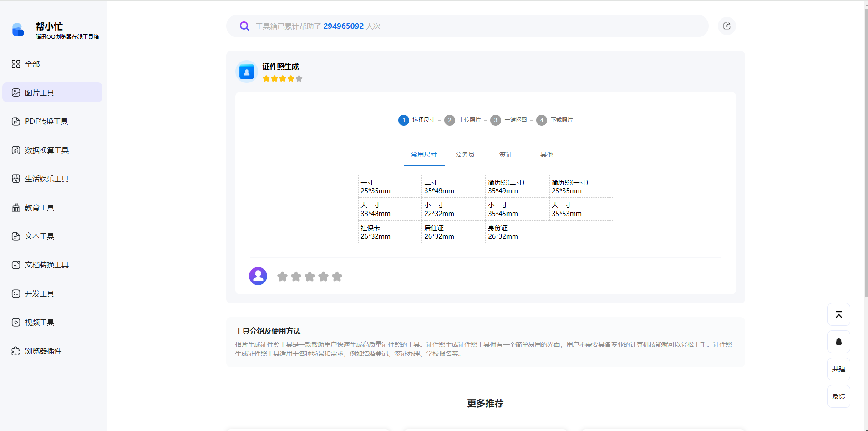Give the tool a five-star rating
This screenshot has height=431, width=868.
point(337,276)
